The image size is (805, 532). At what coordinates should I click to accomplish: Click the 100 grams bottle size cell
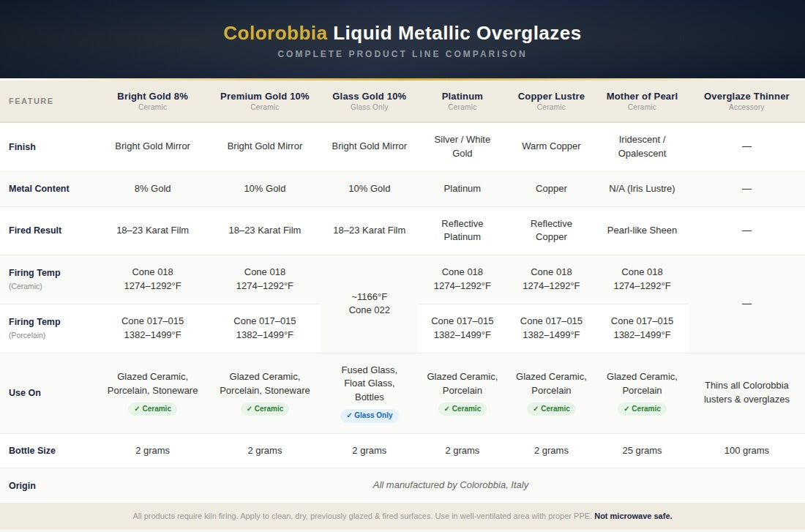[x=746, y=450]
